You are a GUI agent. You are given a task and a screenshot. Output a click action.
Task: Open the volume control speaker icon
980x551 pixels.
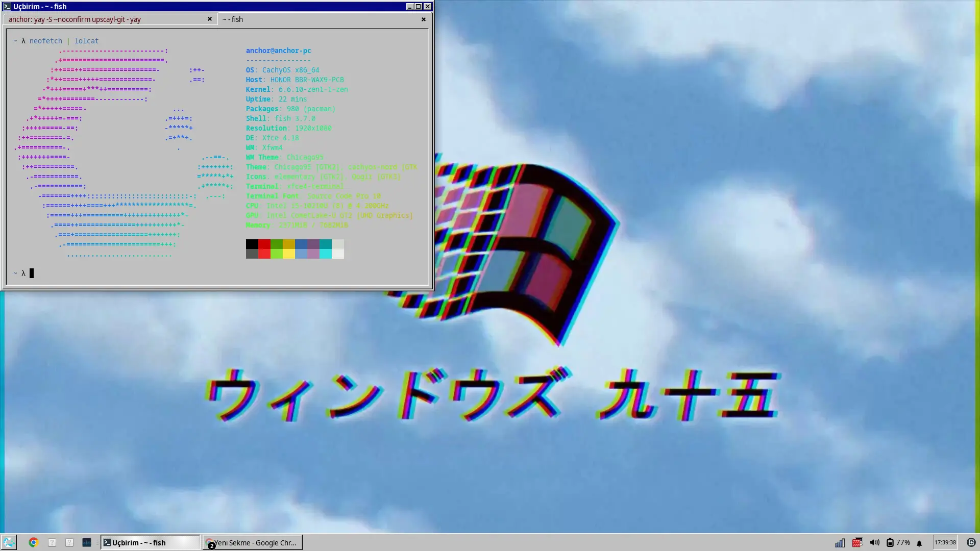tap(875, 542)
